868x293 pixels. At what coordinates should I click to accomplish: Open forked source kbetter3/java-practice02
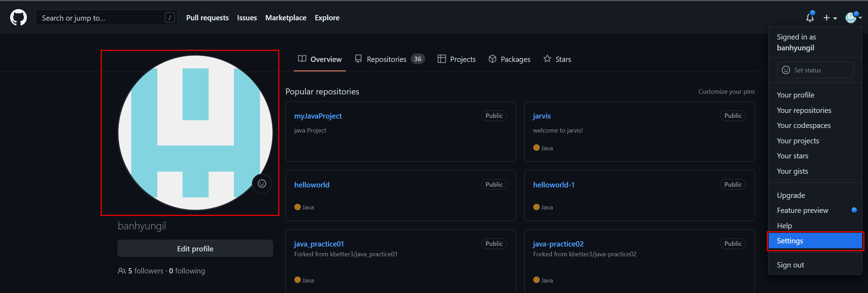603,254
